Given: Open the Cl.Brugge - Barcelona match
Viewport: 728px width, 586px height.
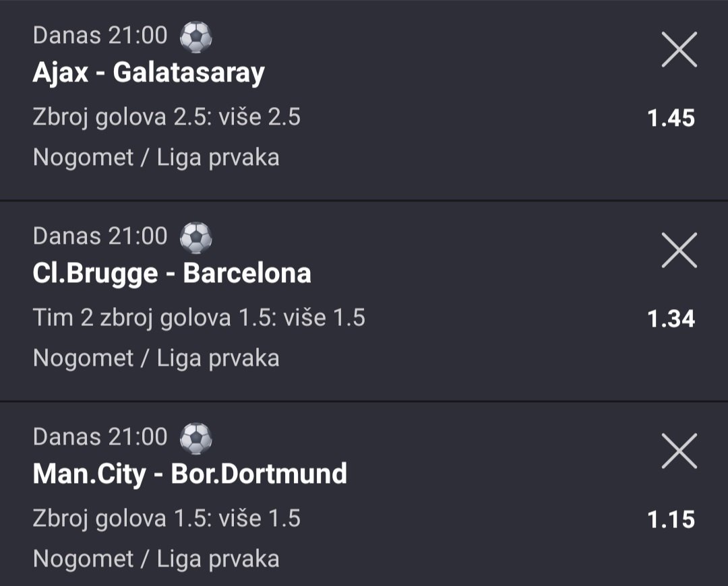Looking at the screenshot, I should [x=172, y=273].
